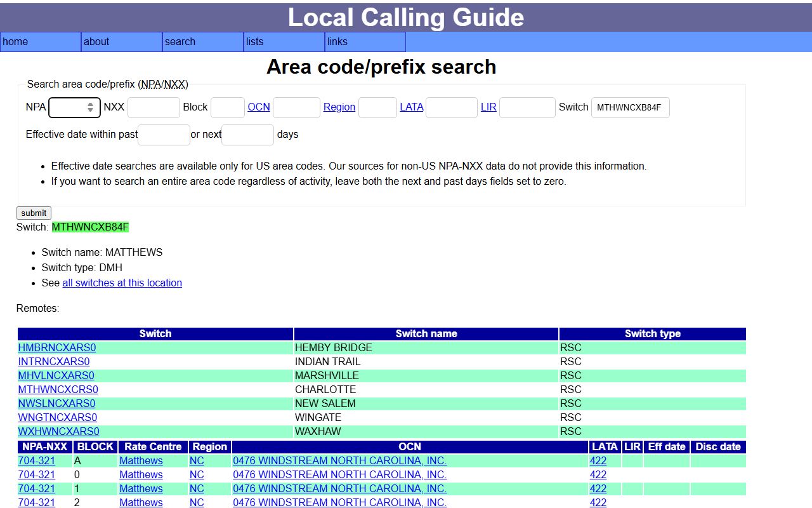This screenshot has width=812, height=508.
Task: Focus the LIR input field
Action: (527, 107)
